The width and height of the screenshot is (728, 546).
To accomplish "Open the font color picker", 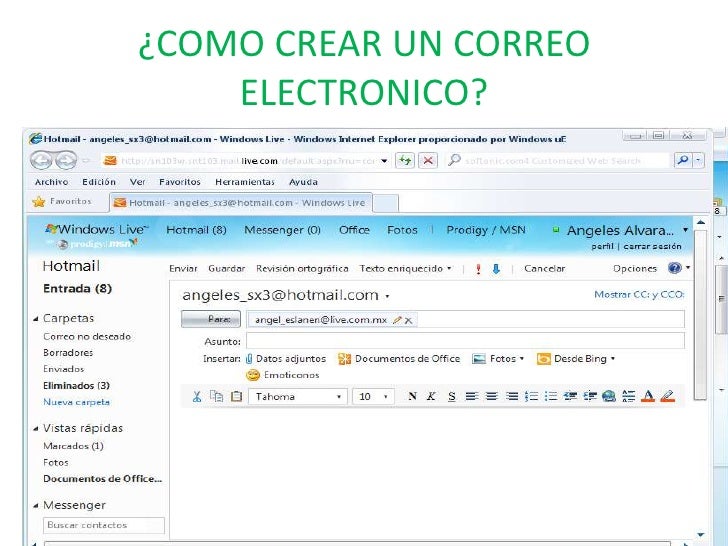I will pos(648,396).
